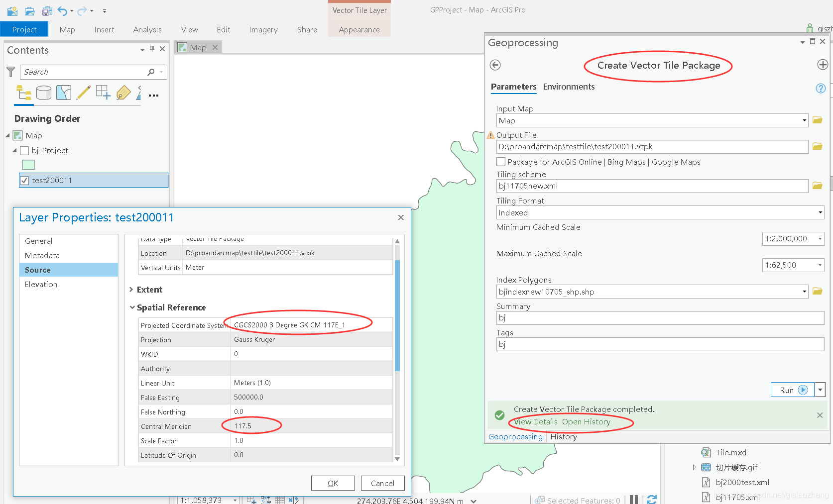Click the refresh map icon in status bar
This screenshot has height=504, width=833.
(x=652, y=500)
